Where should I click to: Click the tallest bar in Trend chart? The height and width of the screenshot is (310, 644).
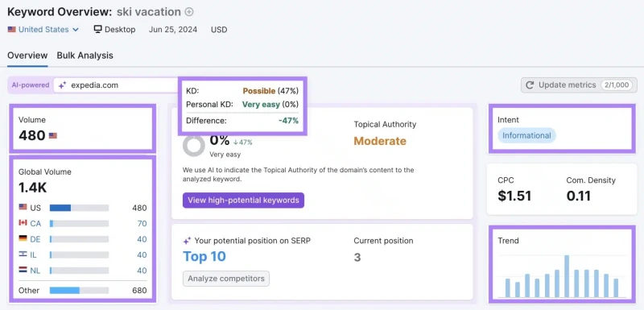tap(567, 276)
